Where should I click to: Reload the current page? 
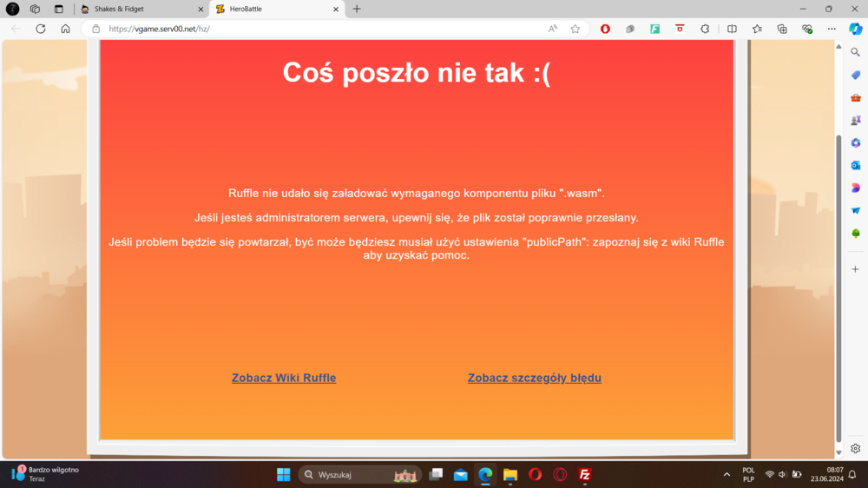41,29
